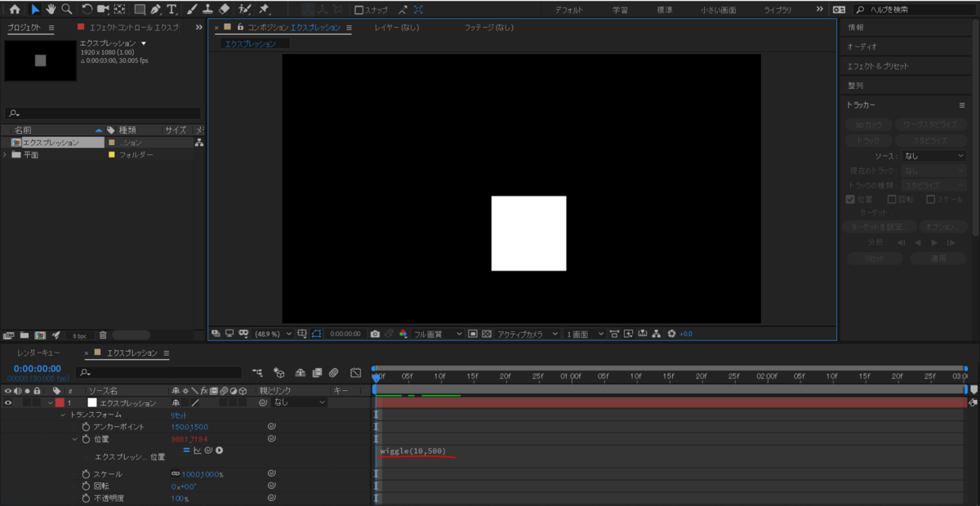Viewport: 980px width, 506px height.
Task: Collapse the 位置 property
Action: tap(74, 439)
